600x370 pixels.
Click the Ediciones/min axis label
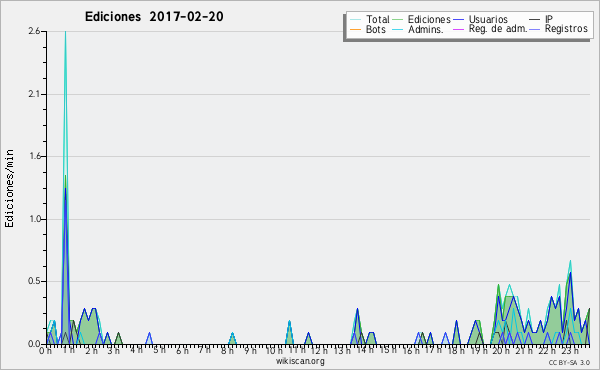point(9,188)
